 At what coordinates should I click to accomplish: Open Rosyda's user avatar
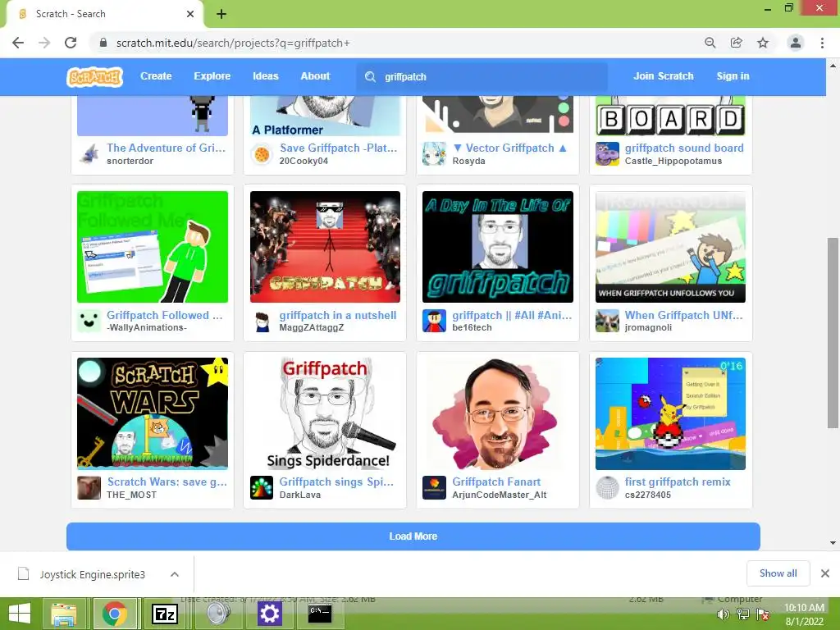point(435,153)
